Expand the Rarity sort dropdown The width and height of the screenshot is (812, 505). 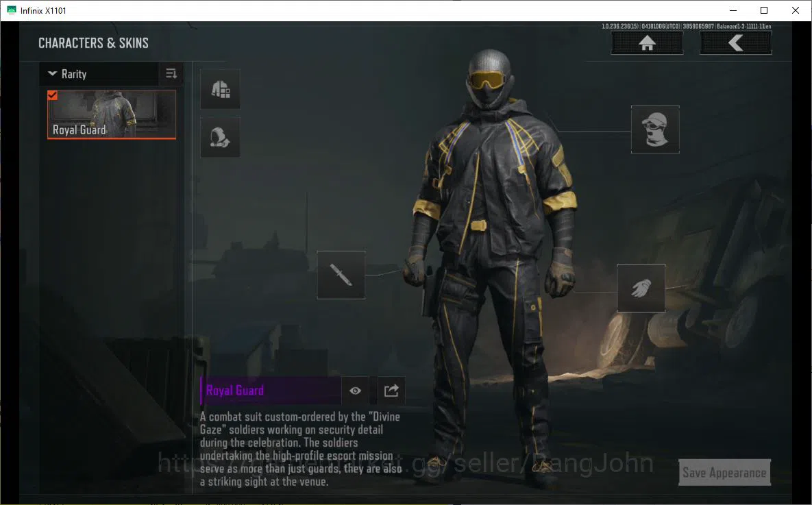point(99,73)
